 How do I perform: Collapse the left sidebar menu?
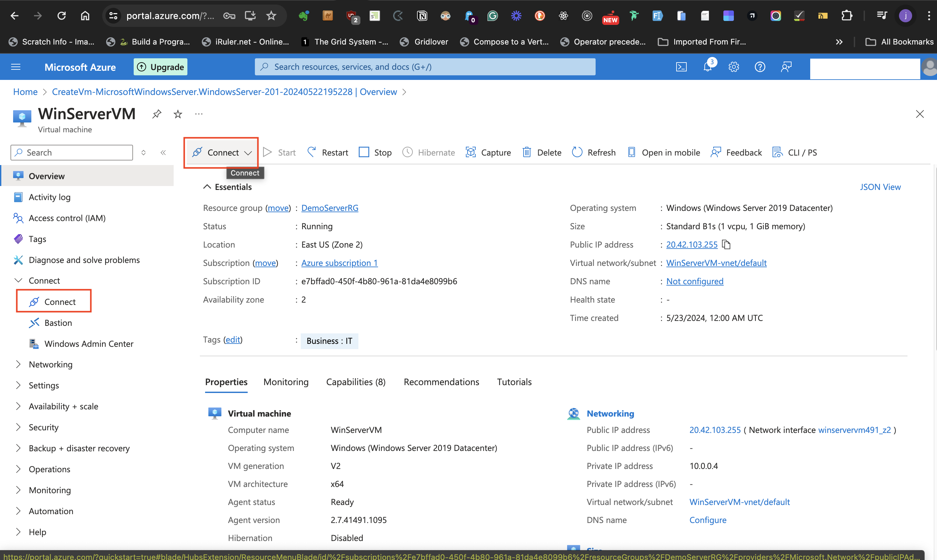(x=163, y=153)
